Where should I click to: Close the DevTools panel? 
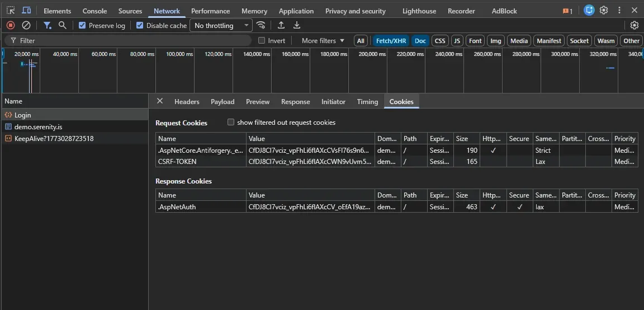[x=634, y=10]
